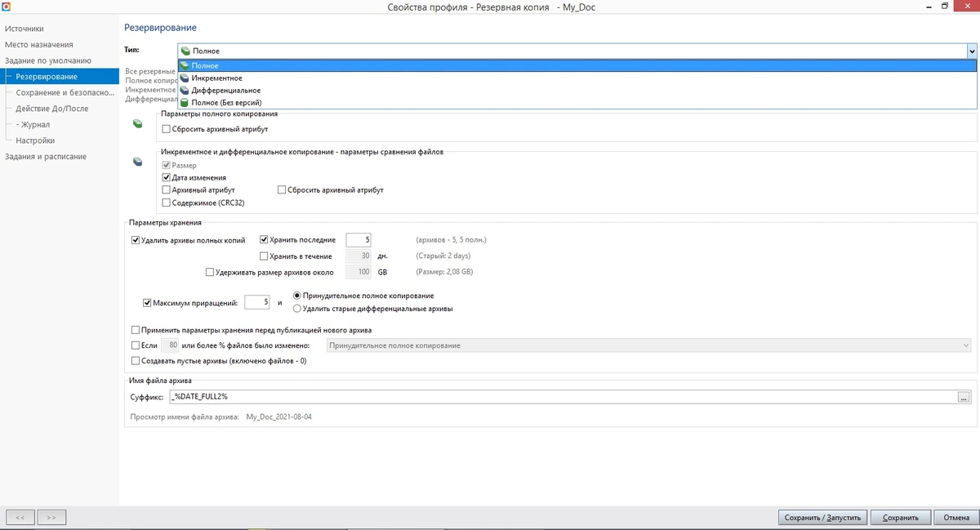
Task: Click the archive size GB field
Action: [x=359, y=272]
